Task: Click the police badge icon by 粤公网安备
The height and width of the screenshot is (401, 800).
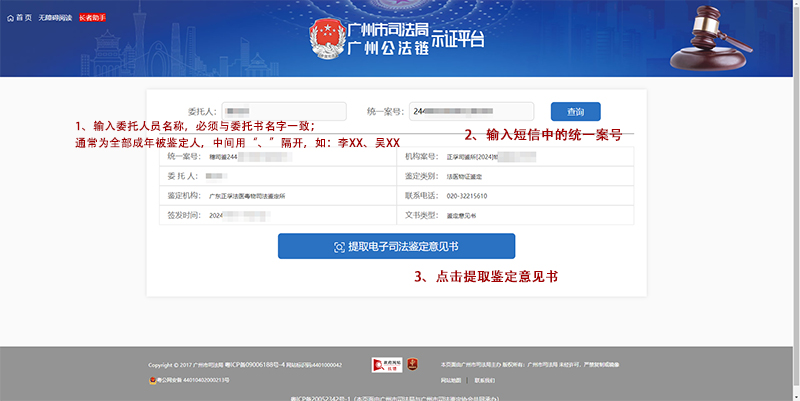Action: tap(152, 380)
